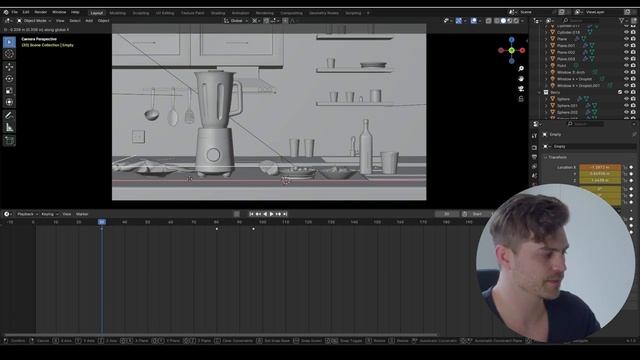Click the keyframe diamond near frame 80
This screenshot has width=640, height=360.
pyautogui.click(x=217, y=229)
